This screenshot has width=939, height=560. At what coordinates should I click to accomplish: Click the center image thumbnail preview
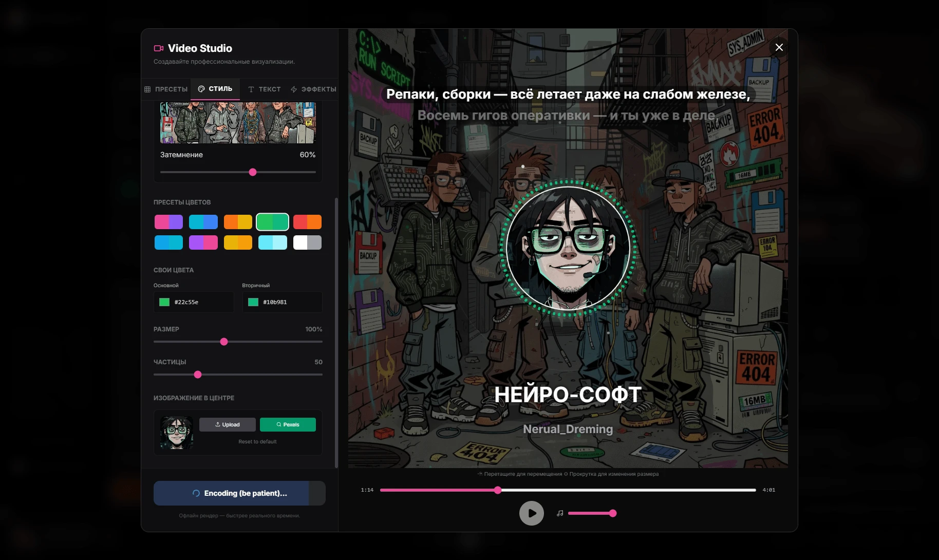pyautogui.click(x=177, y=433)
